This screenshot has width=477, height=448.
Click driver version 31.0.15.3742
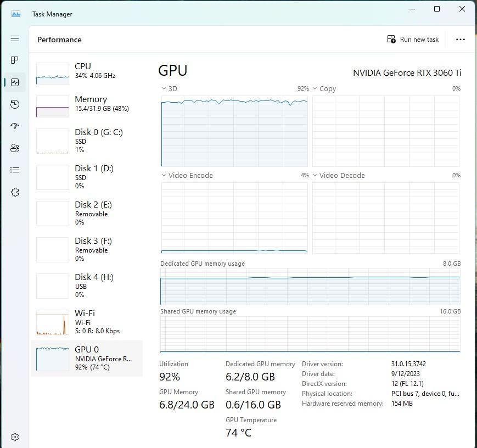tap(408, 363)
